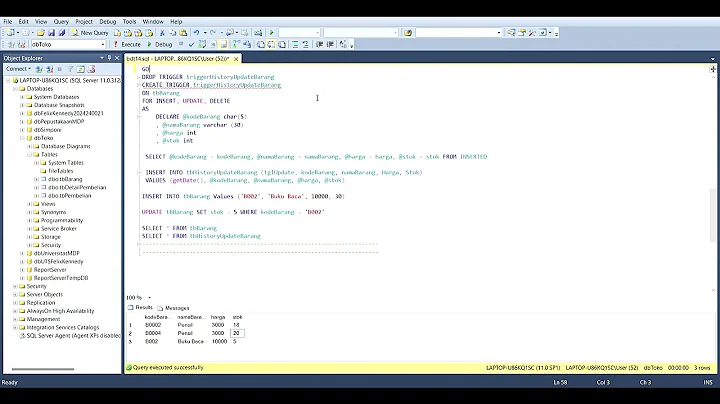Click the New Query button

coord(90,33)
